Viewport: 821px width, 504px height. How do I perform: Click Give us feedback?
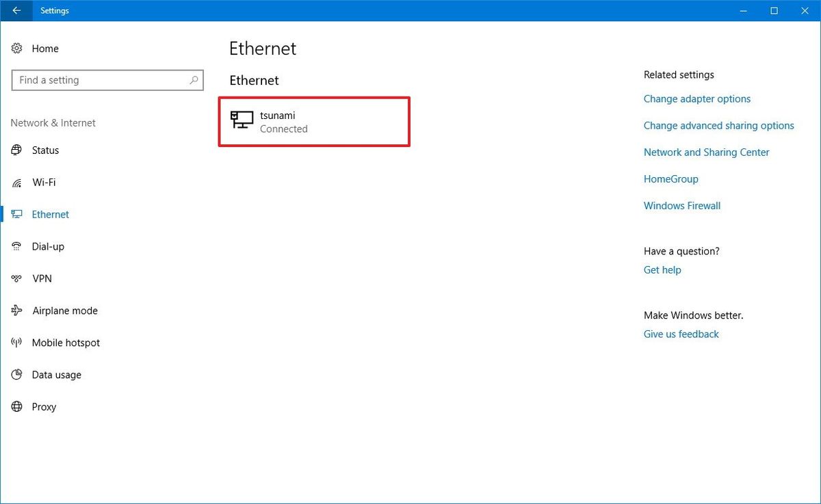click(x=681, y=334)
